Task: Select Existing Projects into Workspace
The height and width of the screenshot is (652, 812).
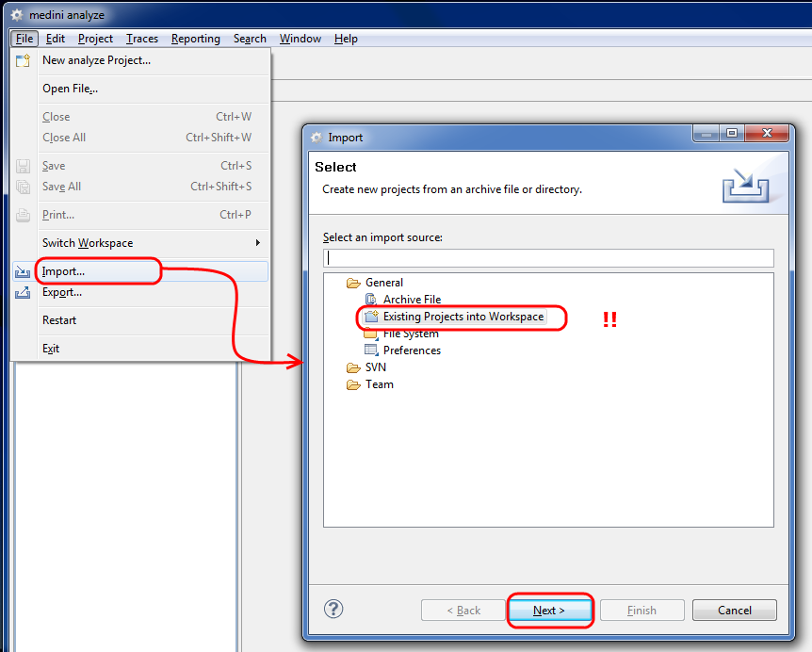Action: coord(463,317)
